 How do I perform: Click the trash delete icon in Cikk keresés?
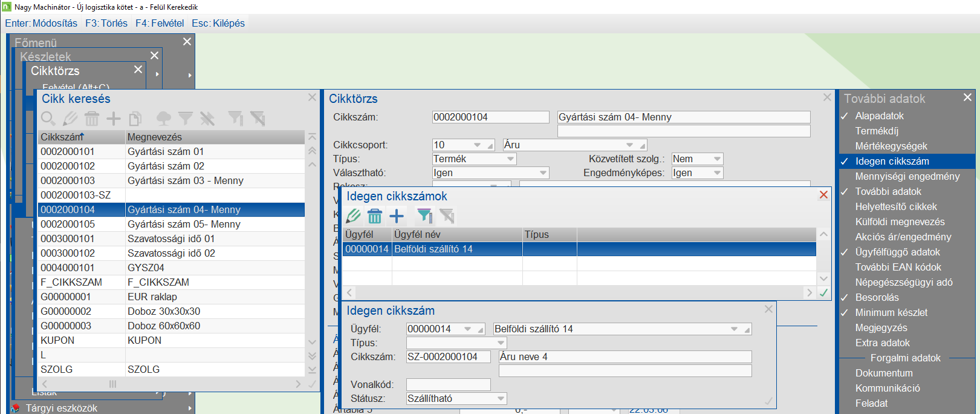(92, 118)
